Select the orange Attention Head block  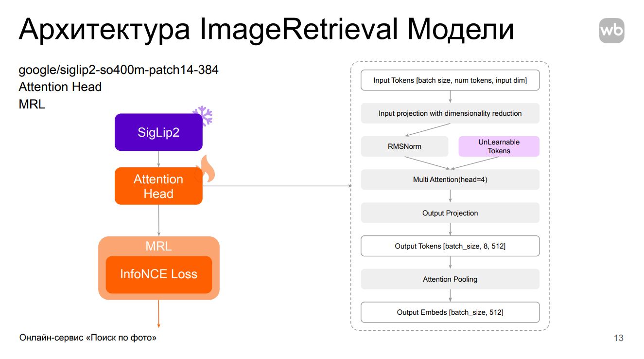(x=158, y=186)
